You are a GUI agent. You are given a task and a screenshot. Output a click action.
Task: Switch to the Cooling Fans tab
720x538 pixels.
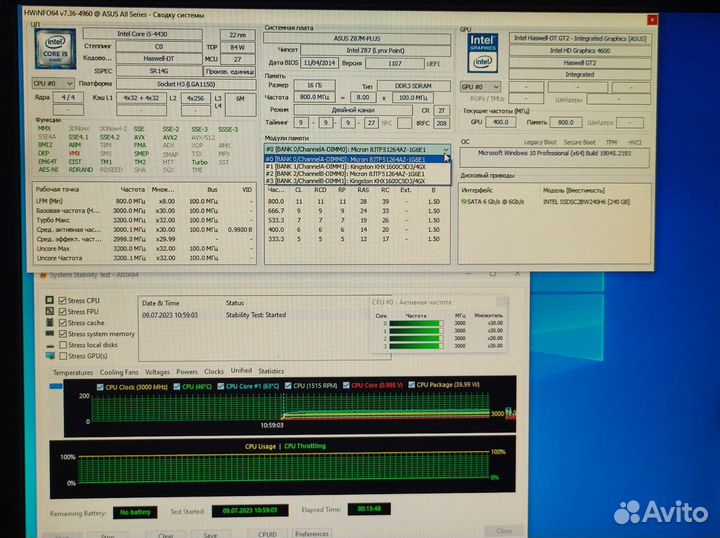point(119,372)
